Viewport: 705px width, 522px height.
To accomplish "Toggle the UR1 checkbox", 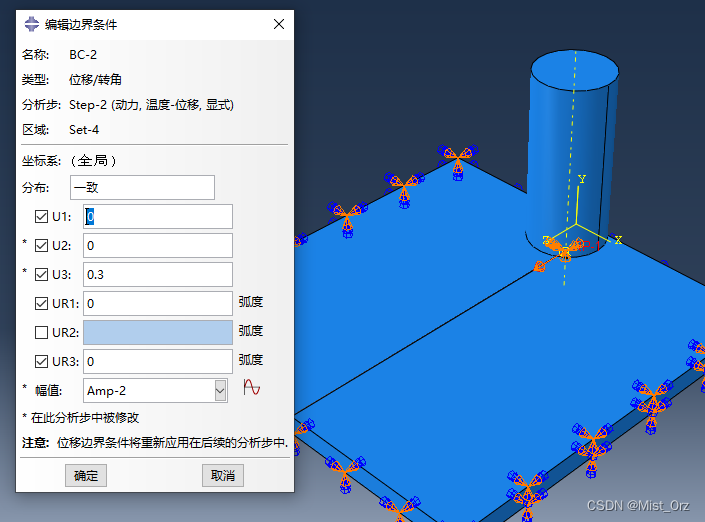I will 41,303.
